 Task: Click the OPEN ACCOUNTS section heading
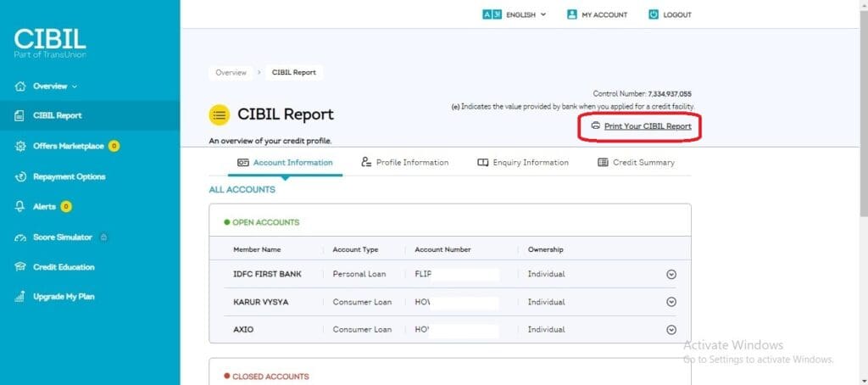(x=265, y=223)
